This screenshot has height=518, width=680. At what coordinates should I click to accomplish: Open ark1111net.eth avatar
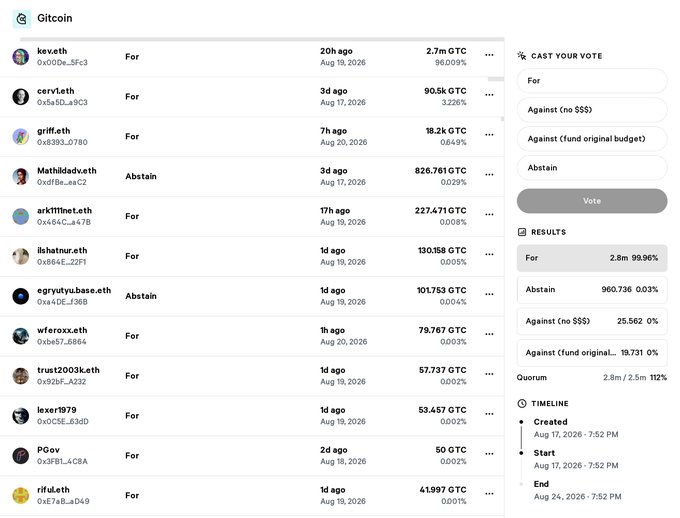[x=20, y=216]
